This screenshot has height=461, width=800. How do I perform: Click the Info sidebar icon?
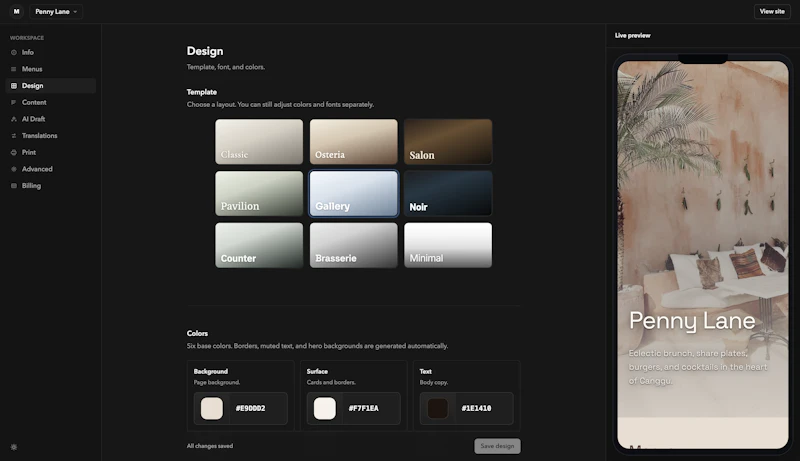[x=14, y=53]
